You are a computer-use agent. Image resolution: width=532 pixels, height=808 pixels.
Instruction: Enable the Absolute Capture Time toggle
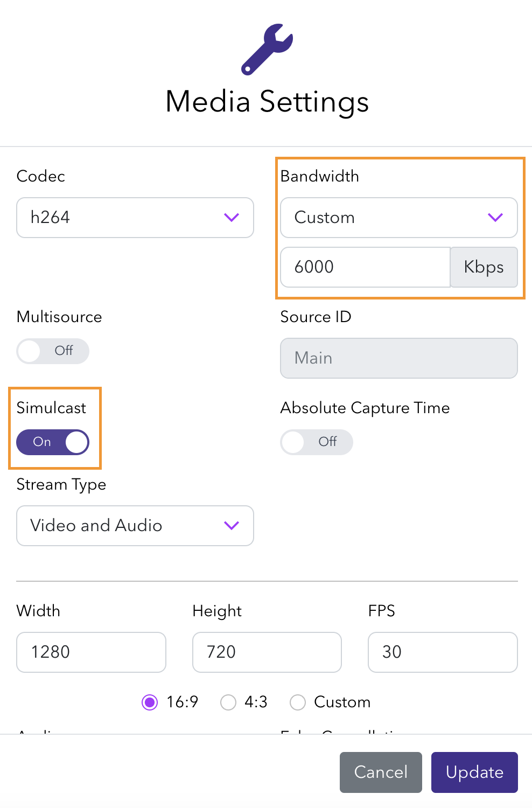(317, 442)
